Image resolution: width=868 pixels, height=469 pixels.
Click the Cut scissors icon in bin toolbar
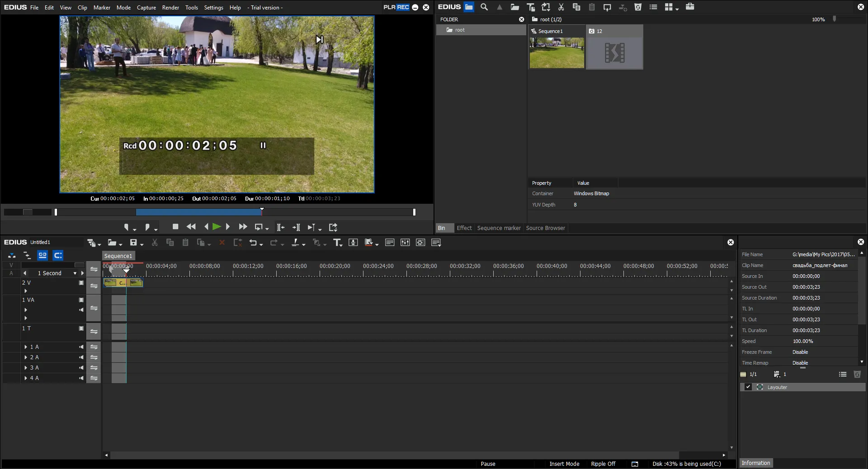tap(561, 7)
